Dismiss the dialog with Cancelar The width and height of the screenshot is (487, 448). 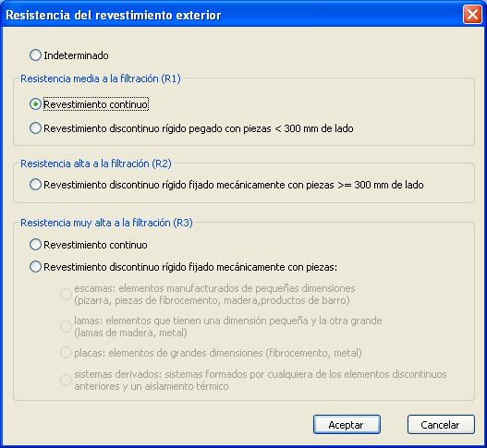441,424
